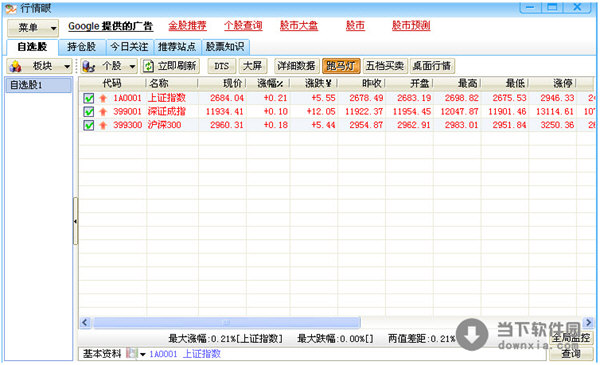The image size is (600, 365).
Task: Click the 涨跌¥ column header
Action: click(x=314, y=83)
